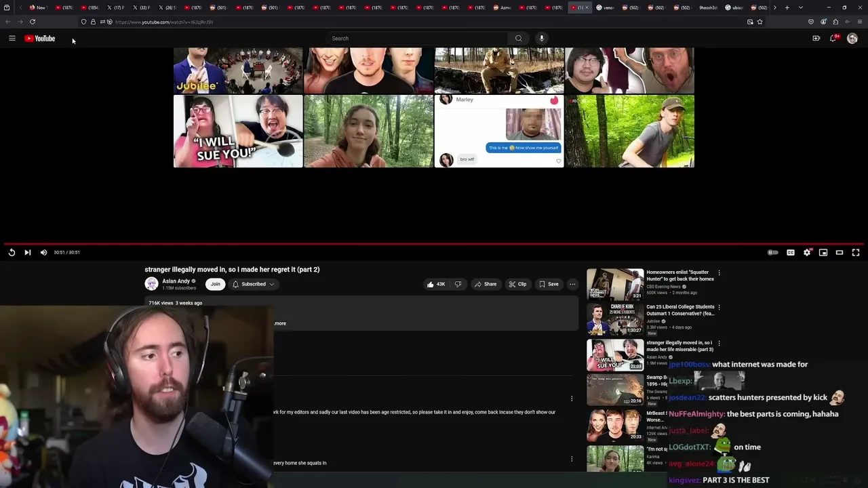Open the 'I WILL SUE YOU' end-screen video

click(238, 131)
